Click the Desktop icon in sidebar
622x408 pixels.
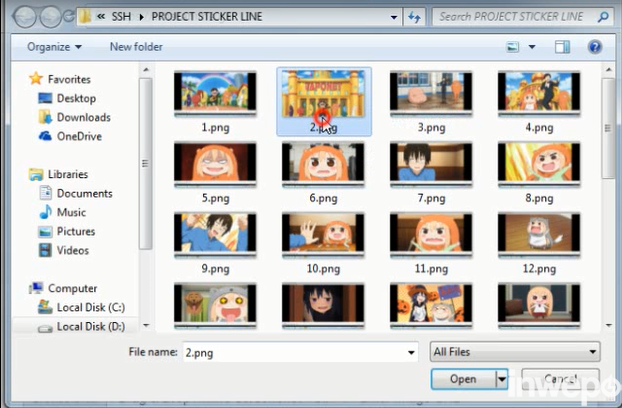45,98
